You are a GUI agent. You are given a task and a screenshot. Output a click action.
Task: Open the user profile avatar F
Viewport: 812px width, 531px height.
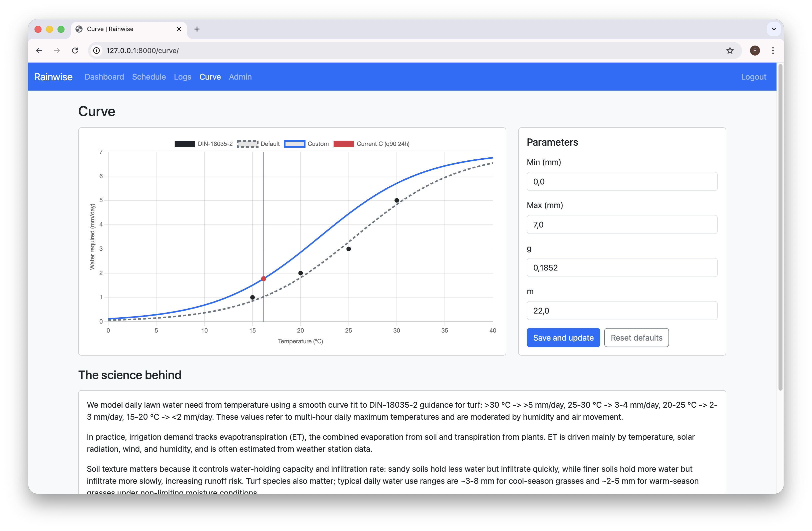tap(755, 51)
